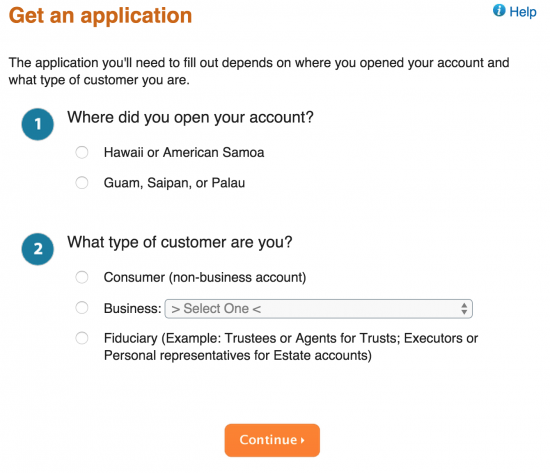
Task: Click the Where did you open your account question
Action: point(190,118)
